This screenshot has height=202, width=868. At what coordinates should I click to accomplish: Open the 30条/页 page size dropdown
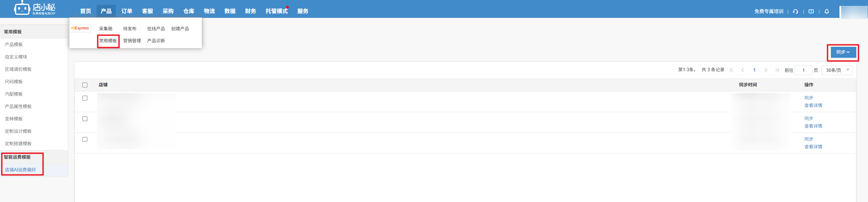click(837, 70)
